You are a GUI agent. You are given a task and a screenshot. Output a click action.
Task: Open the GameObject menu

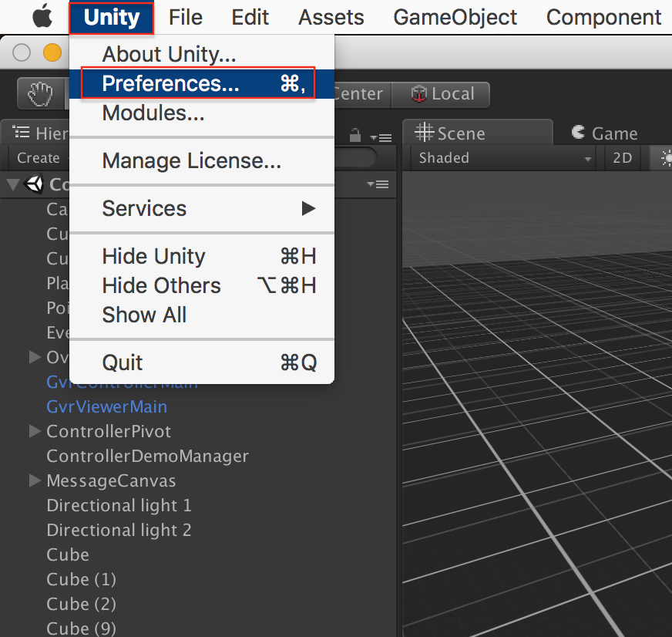pyautogui.click(x=455, y=18)
